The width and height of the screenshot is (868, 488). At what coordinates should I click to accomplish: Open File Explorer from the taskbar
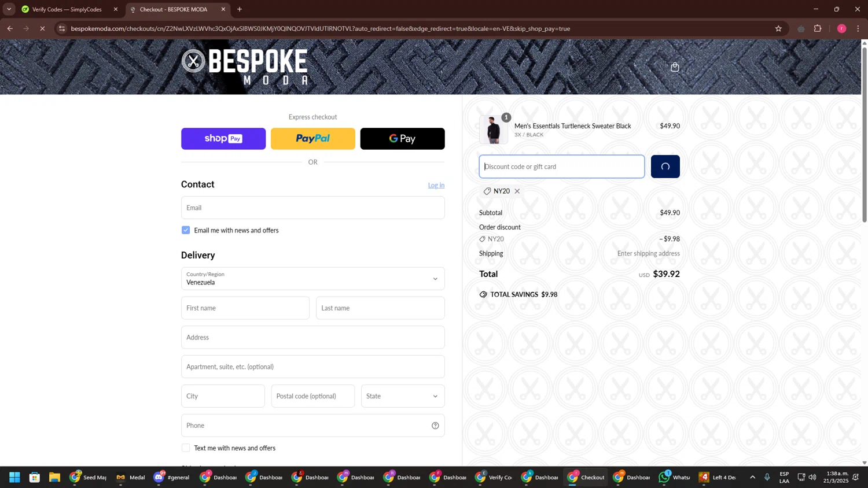point(54,477)
